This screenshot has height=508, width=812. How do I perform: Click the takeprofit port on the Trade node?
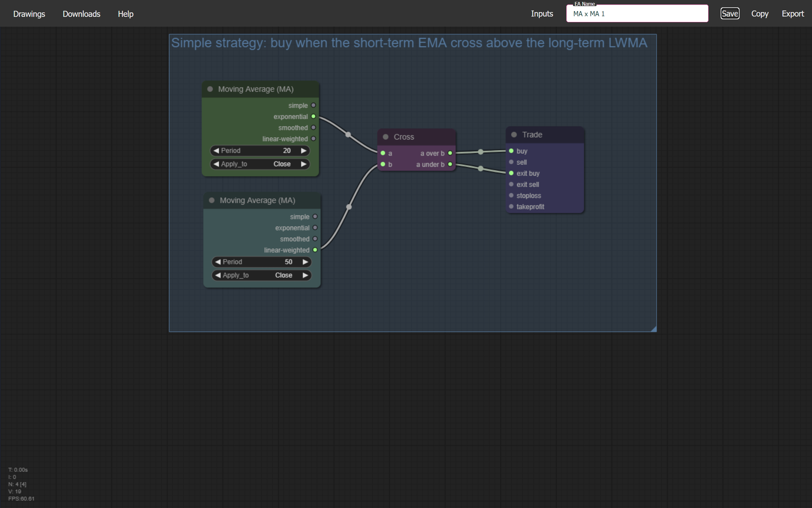click(512, 206)
